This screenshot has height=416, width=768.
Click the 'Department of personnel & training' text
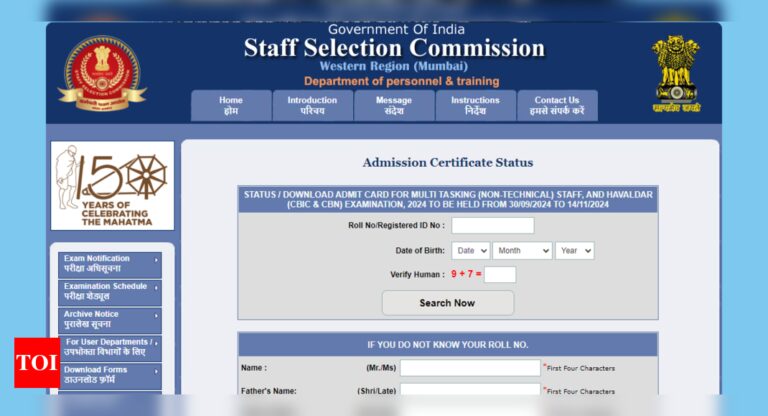click(402, 81)
